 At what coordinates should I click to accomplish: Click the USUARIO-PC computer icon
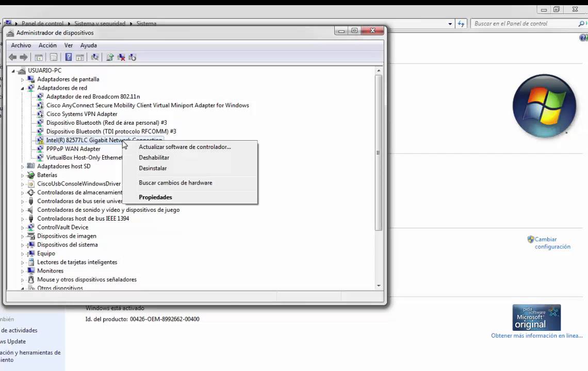pos(22,71)
